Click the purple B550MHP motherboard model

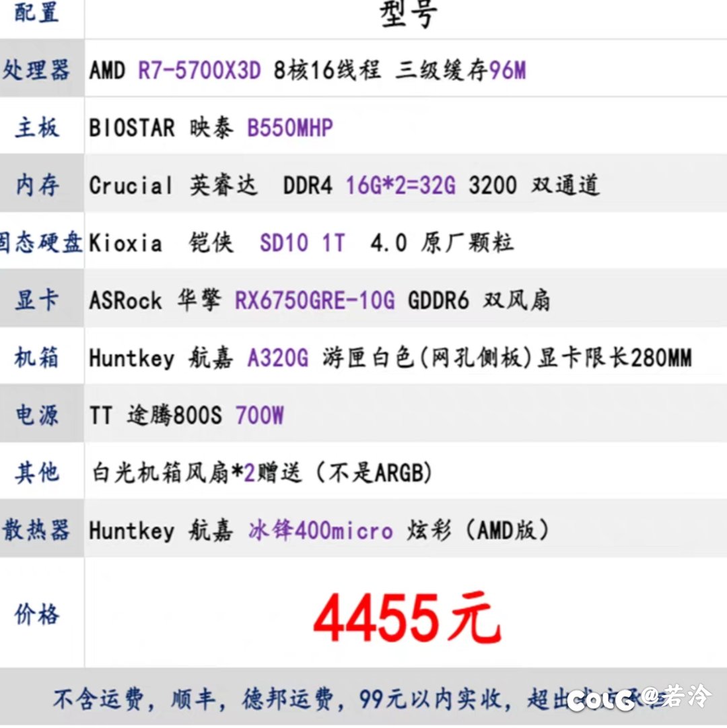(290, 128)
